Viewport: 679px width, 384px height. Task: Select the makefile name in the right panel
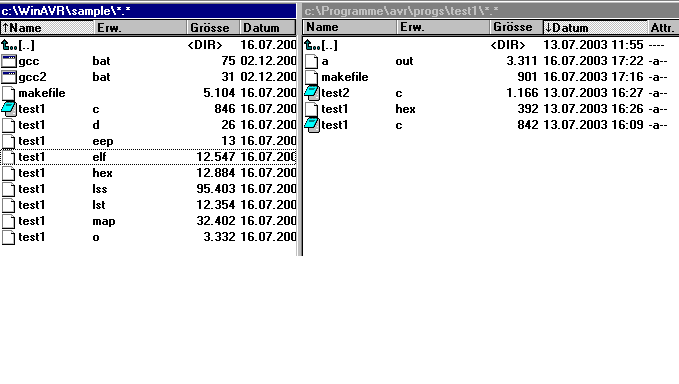tap(345, 77)
